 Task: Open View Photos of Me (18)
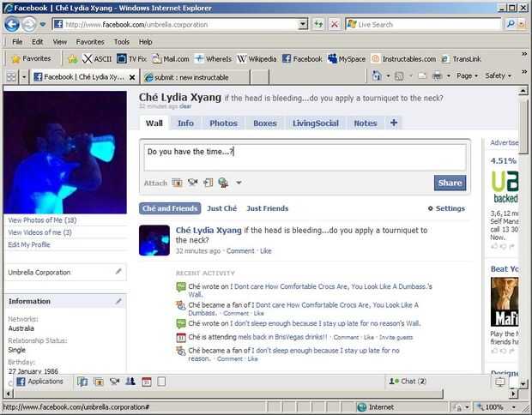click(42, 220)
